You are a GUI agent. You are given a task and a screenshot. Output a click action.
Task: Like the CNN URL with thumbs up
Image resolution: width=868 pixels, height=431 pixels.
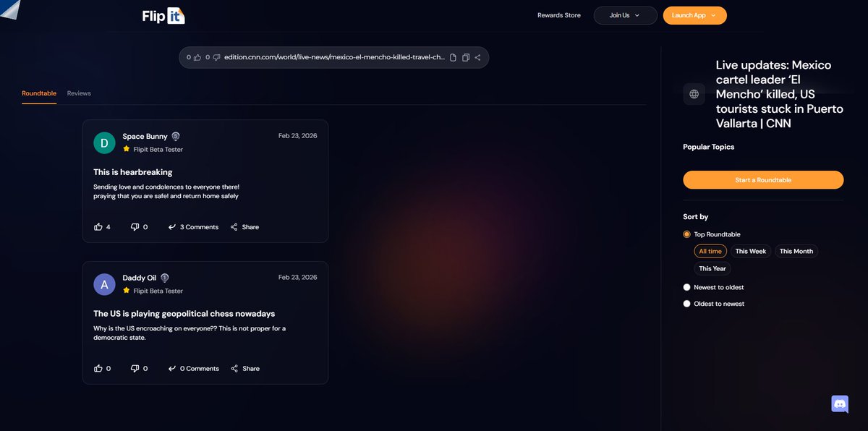point(197,57)
